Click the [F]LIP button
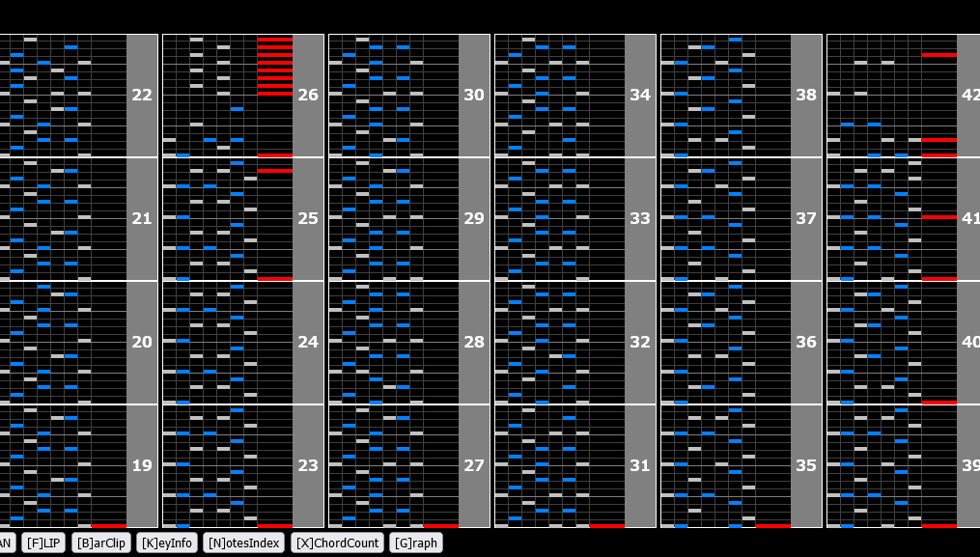 point(43,543)
